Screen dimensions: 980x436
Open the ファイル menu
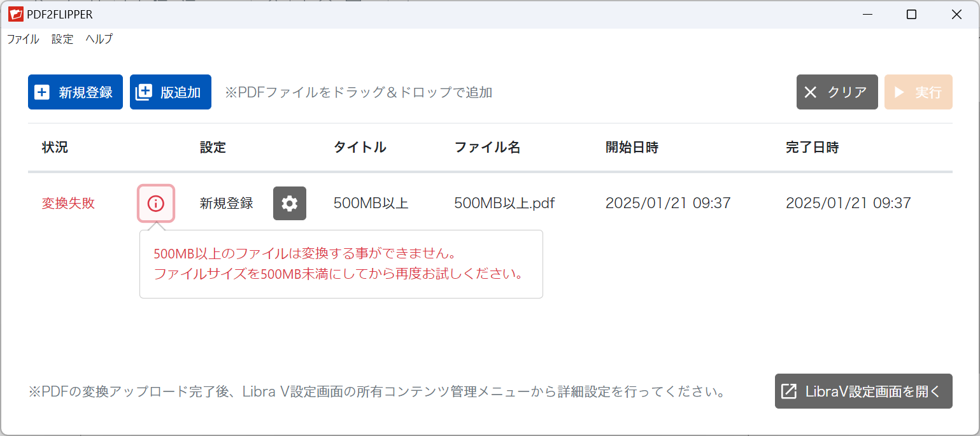pos(23,39)
